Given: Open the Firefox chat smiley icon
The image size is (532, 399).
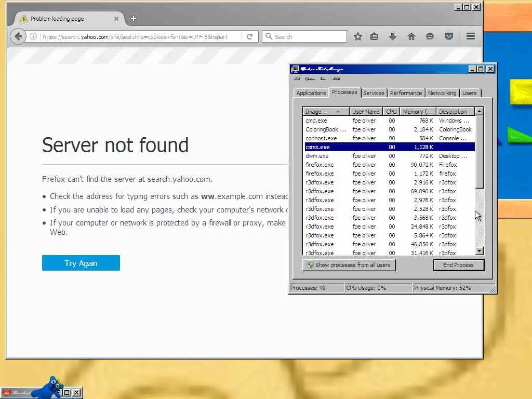Looking at the screenshot, I should click(430, 36).
